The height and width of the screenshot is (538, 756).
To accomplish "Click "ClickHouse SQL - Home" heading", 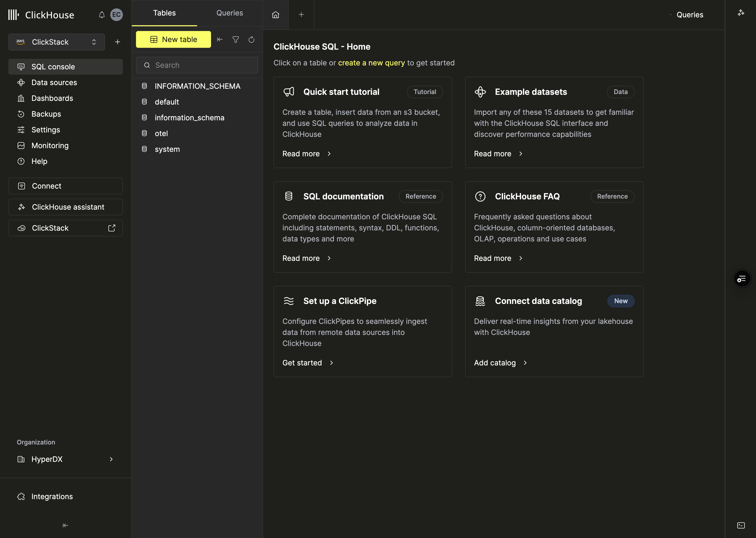I will point(322,47).
